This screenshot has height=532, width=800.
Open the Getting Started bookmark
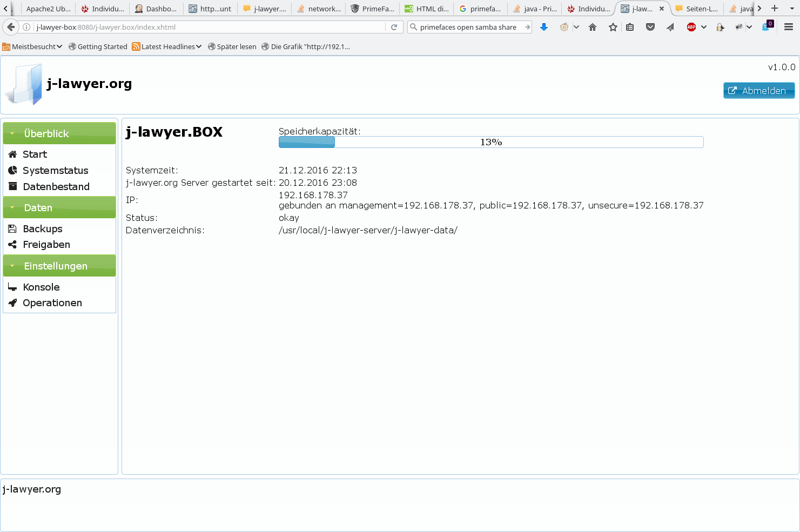pos(98,46)
